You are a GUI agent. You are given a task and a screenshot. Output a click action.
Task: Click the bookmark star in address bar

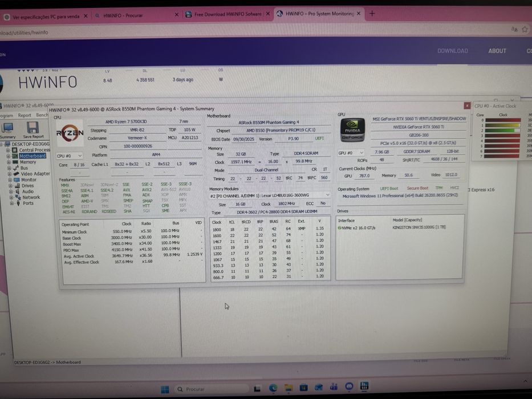[525, 29]
